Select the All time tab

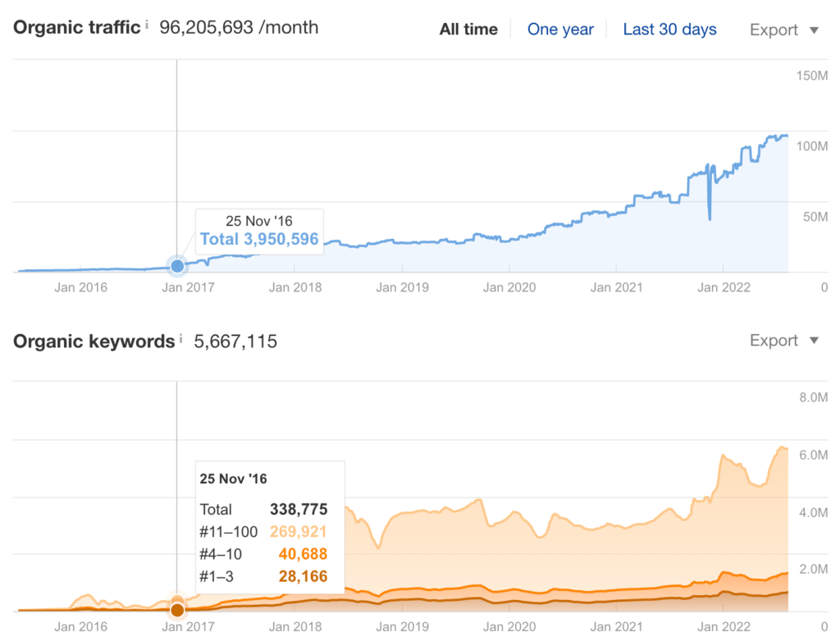click(468, 30)
